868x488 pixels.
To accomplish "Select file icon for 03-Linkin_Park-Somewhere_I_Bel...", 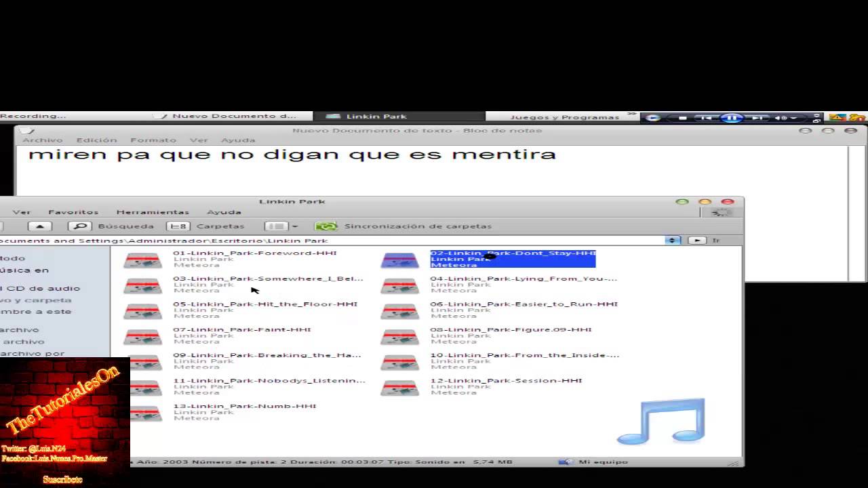I will (142, 286).
